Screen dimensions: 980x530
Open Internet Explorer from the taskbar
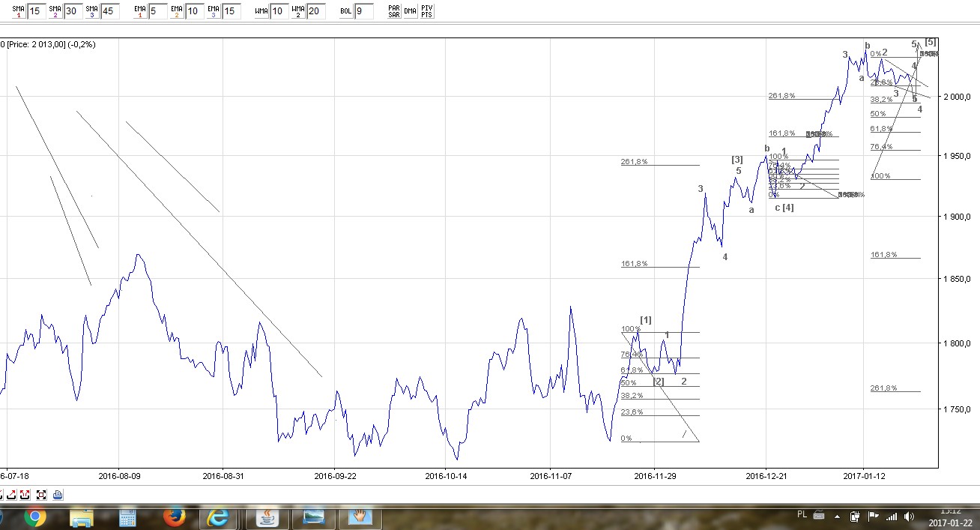tap(218, 517)
